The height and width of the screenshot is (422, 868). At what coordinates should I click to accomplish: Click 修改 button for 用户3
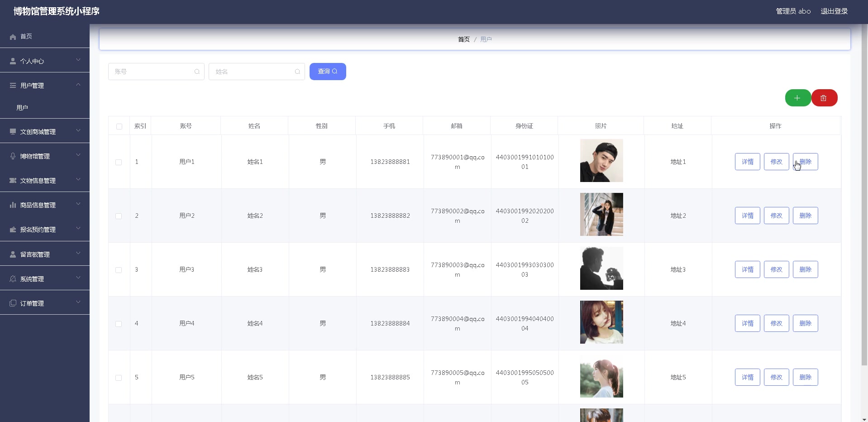tap(777, 269)
